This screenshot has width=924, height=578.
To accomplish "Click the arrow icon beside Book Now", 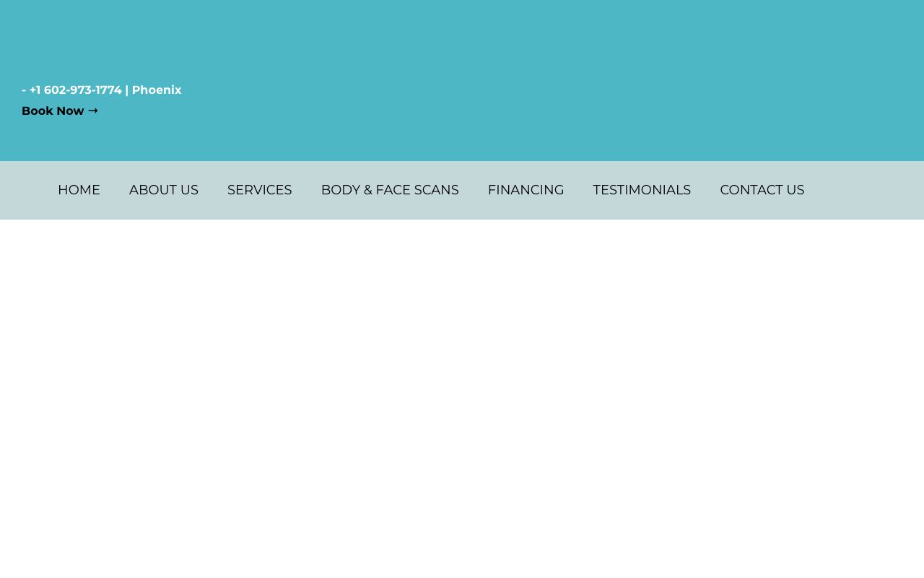I will click(93, 111).
